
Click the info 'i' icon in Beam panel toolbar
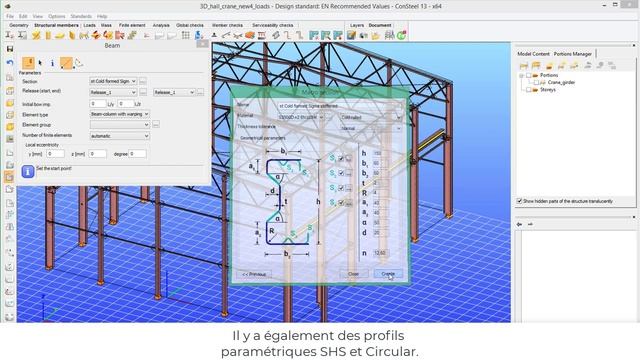52,63
